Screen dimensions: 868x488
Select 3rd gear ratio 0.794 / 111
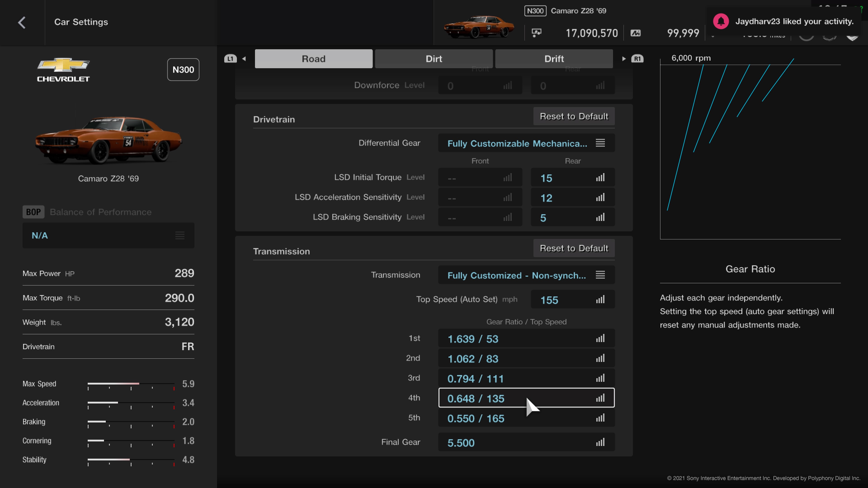coord(526,378)
